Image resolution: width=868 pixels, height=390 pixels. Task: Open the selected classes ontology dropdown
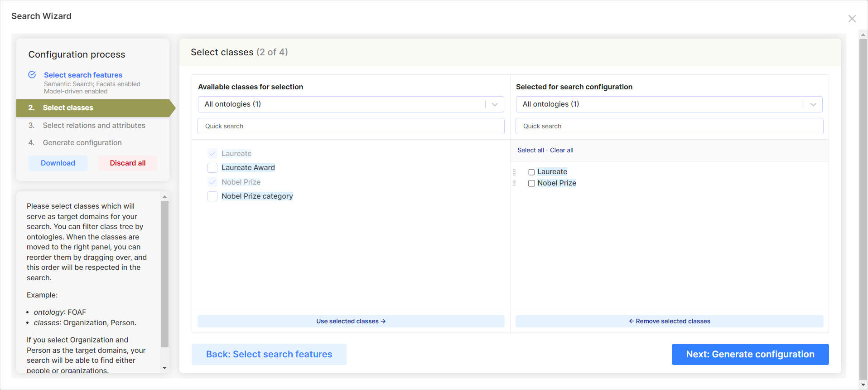click(669, 104)
